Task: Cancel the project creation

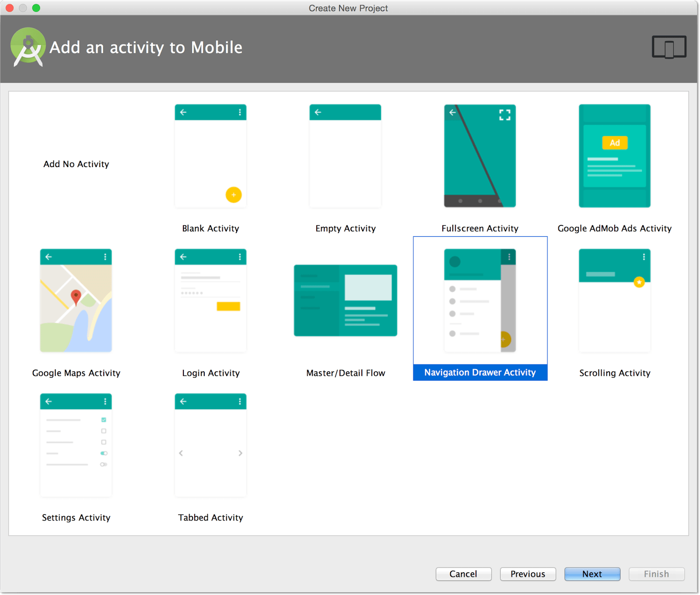Action: (x=463, y=574)
